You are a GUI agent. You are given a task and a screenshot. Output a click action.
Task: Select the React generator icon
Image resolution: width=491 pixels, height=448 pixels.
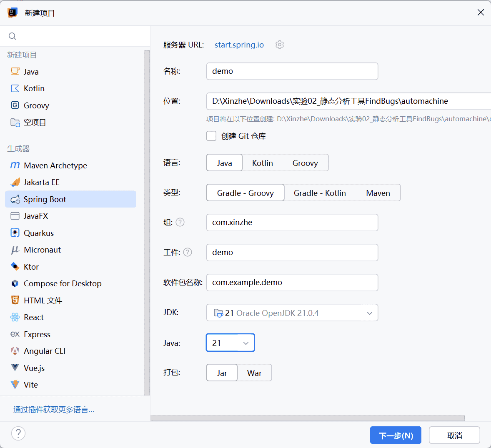(15, 317)
